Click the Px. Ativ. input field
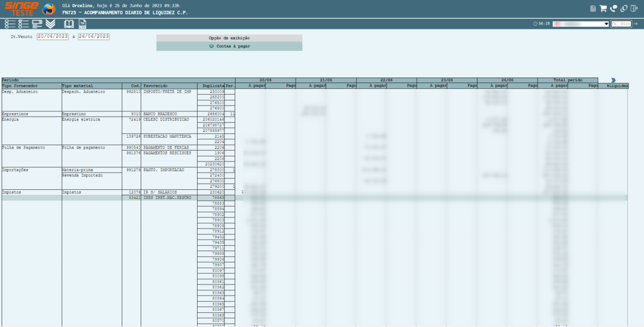The image size is (644, 327). 621,24
